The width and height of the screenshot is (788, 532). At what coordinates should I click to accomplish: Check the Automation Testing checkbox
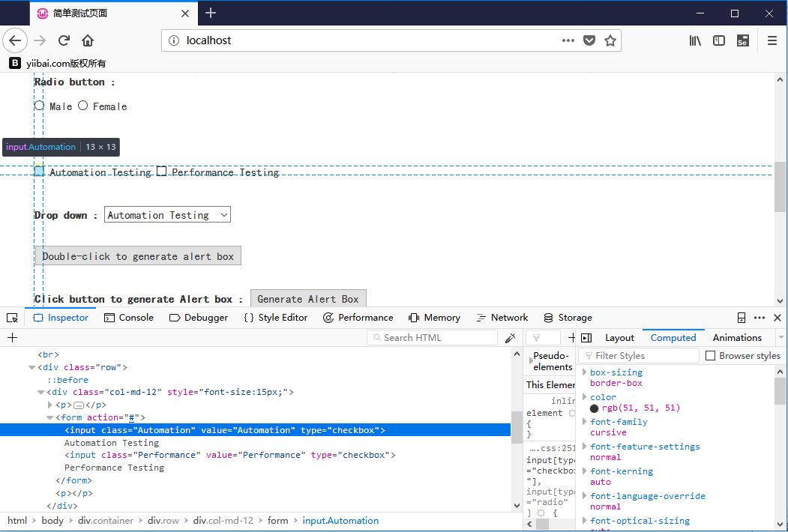[x=39, y=171]
